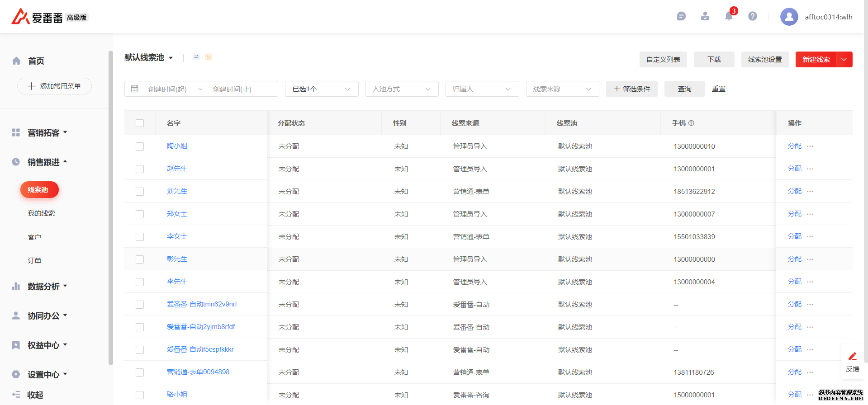The width and height of the screenshot is (868, 405).
Task: Open more actions for 彭先生 row
Action: pos(810,259)
